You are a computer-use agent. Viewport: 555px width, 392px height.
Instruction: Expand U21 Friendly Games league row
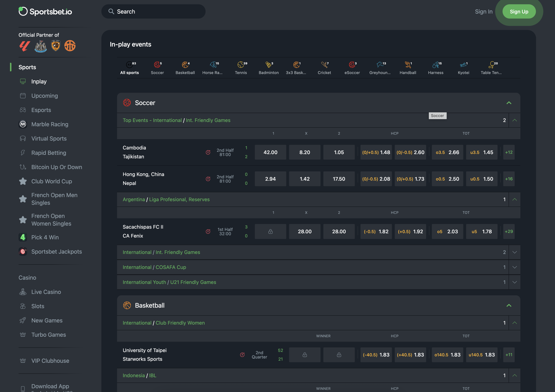tap(514, 282)
